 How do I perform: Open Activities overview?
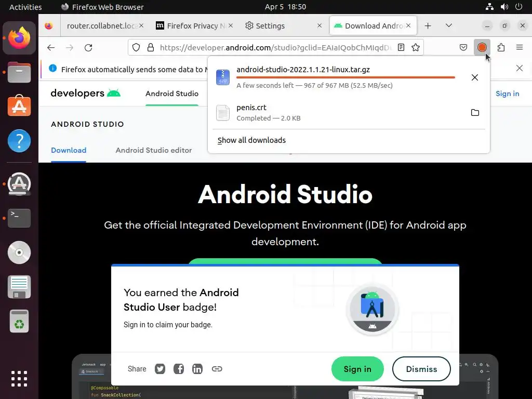pyautogui.click(x=25, y=7)
